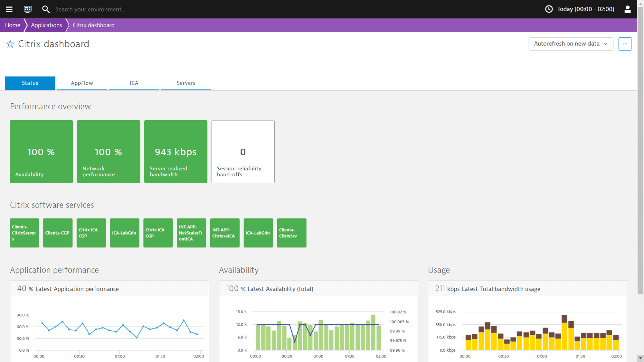The image size is (644, 362).
Task: Open the Client3-CitrixServers service tile
Action: 24,233
